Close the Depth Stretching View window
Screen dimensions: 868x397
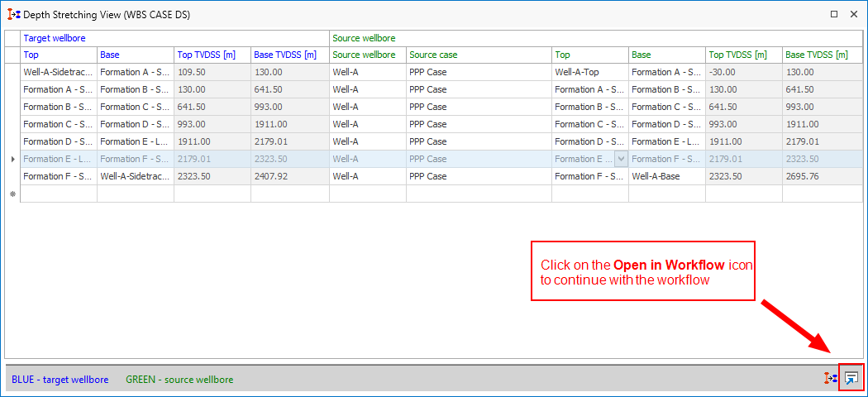854,14
